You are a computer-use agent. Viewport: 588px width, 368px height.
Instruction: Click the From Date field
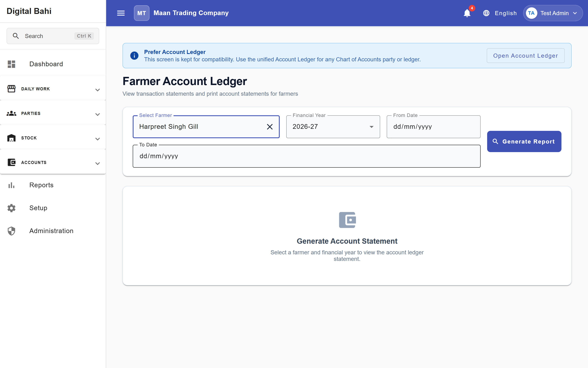pyautogui.click(x=433, y=127)
